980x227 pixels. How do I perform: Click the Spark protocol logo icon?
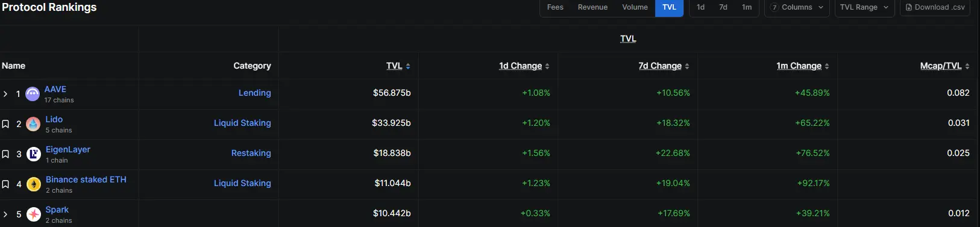(x=34, y=214)
